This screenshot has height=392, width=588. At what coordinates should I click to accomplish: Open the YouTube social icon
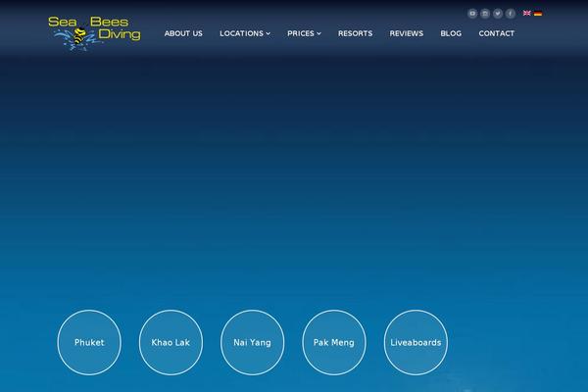coord(472,14)
